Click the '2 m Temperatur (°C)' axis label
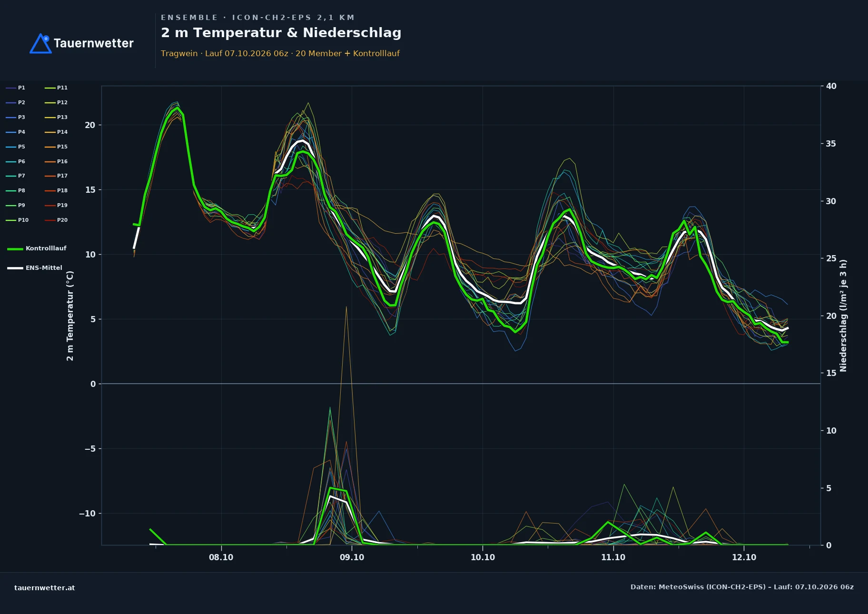 [70, 316]
